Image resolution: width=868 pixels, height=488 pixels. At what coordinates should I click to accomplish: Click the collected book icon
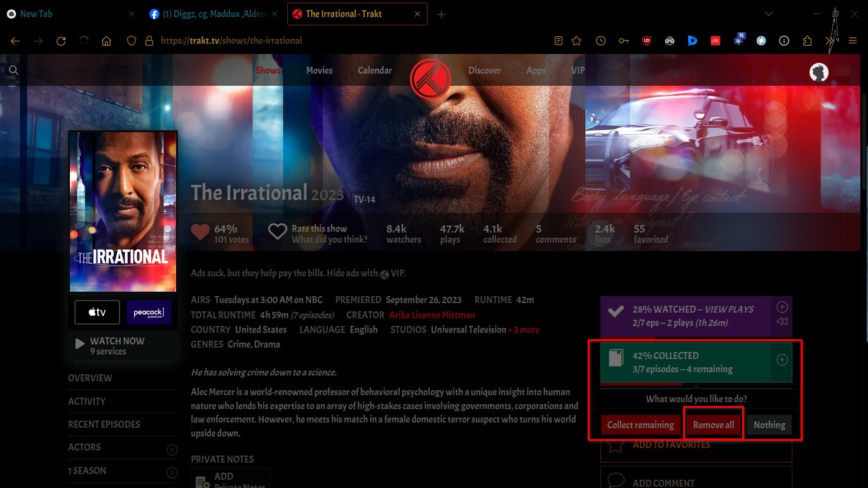(x=615, y=358)
